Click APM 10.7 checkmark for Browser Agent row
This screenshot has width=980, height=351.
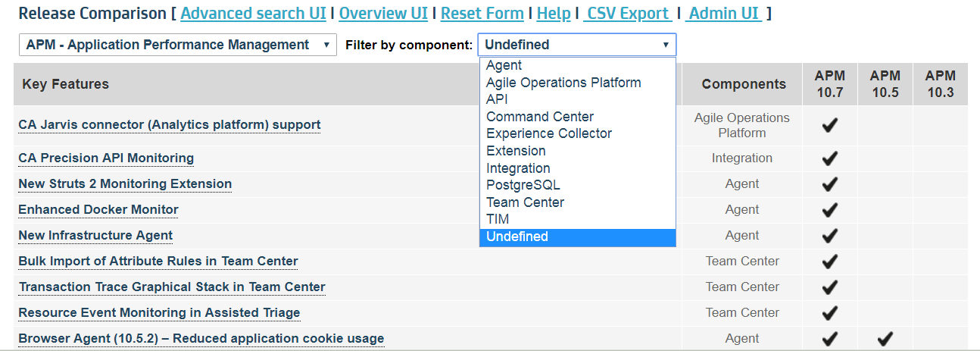coord(830,339)
